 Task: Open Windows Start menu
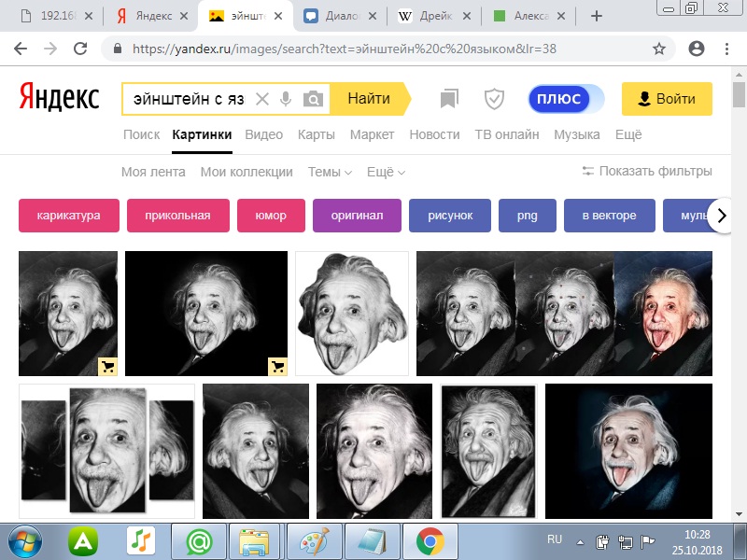point(25,541)
